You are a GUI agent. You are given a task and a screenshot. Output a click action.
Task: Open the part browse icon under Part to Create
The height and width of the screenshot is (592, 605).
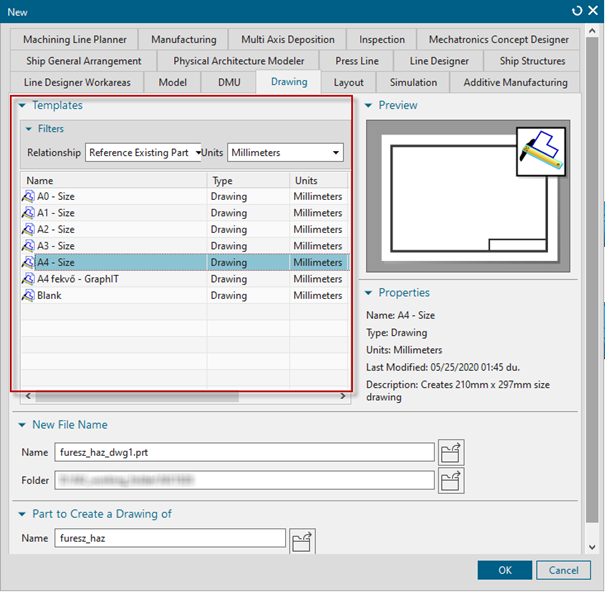coord(302,541)
